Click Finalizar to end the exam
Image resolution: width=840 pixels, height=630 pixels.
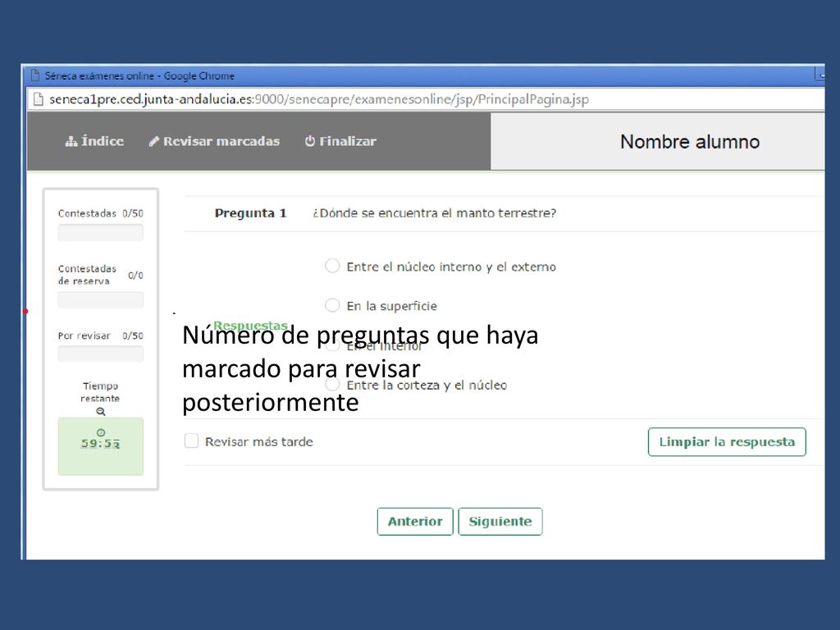click(x=340, y=141)
